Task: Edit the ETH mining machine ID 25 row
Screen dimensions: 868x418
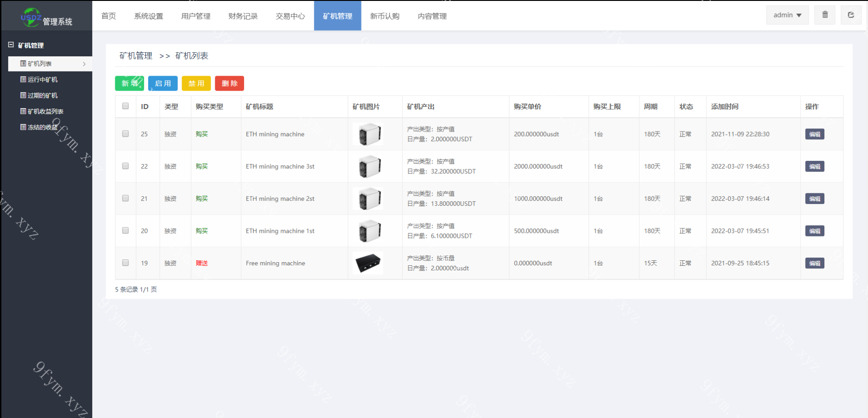Action: [815, 134]
